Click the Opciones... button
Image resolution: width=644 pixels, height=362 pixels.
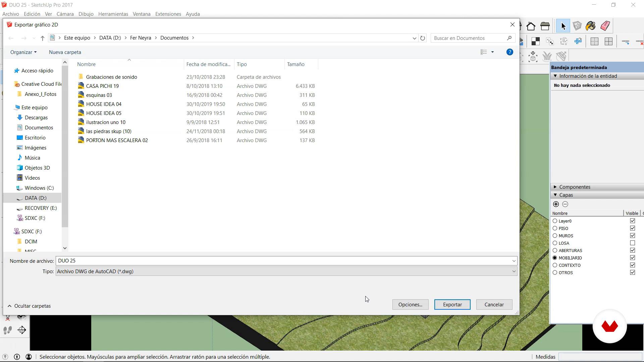click(410, 305)
